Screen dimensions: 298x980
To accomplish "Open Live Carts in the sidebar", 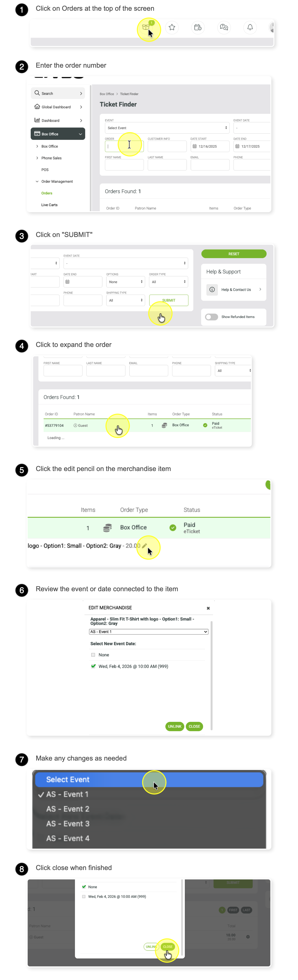I will point(49,205).
